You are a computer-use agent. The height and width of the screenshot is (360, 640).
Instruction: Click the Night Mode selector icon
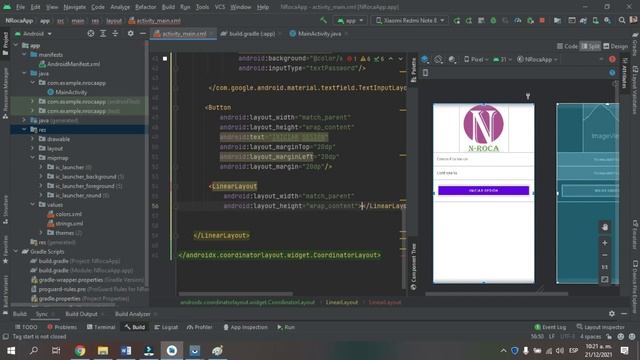tap(452, 59)
